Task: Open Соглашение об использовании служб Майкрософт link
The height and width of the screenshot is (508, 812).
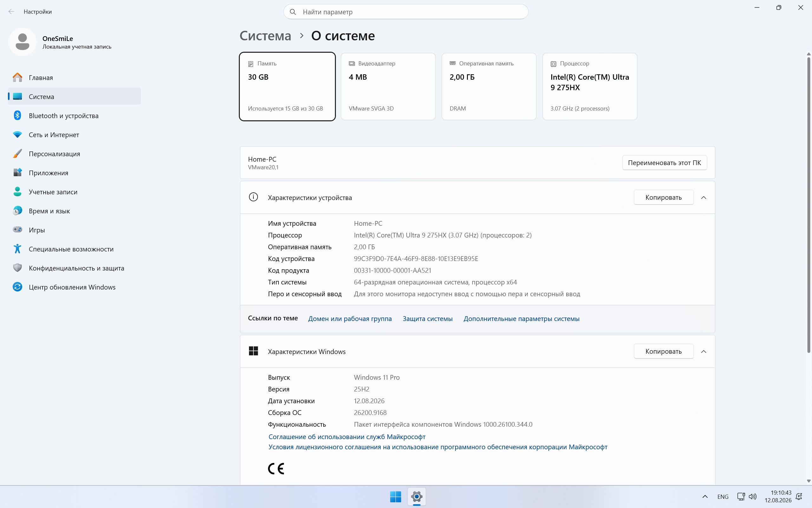Action: coord(347,437)
